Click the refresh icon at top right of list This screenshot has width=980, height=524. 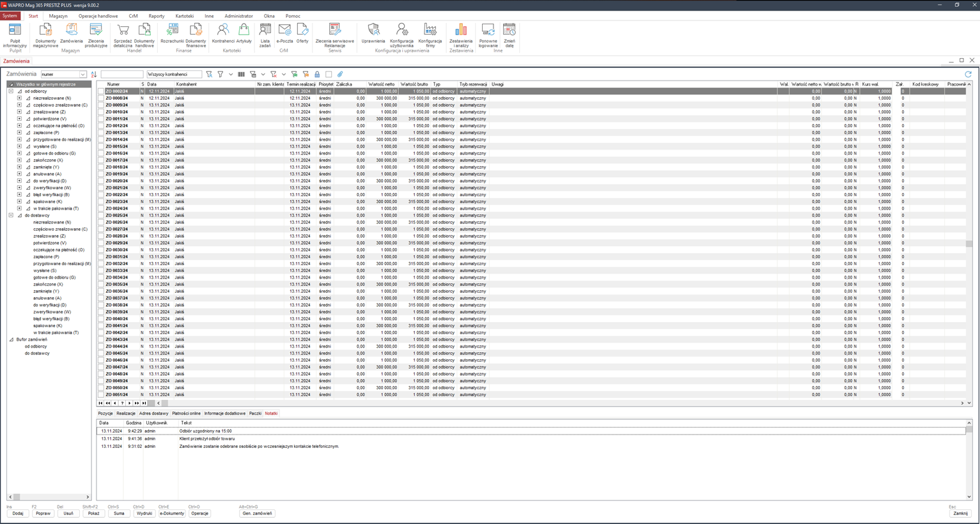coord(968,75)
